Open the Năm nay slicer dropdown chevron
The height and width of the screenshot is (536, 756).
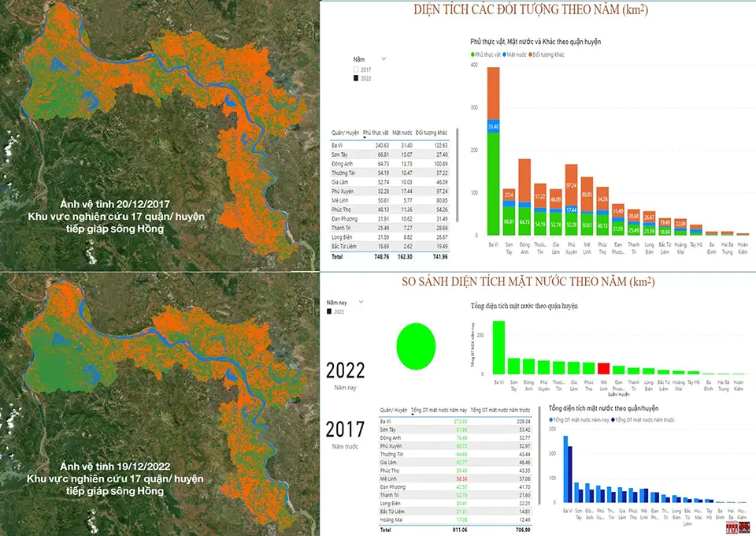(x=361, y=302)
